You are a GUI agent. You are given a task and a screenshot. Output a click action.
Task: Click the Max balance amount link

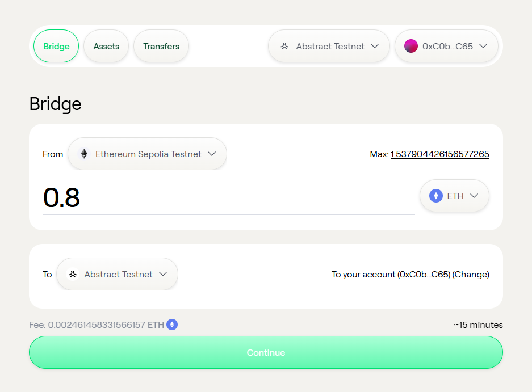click(439, 154)
